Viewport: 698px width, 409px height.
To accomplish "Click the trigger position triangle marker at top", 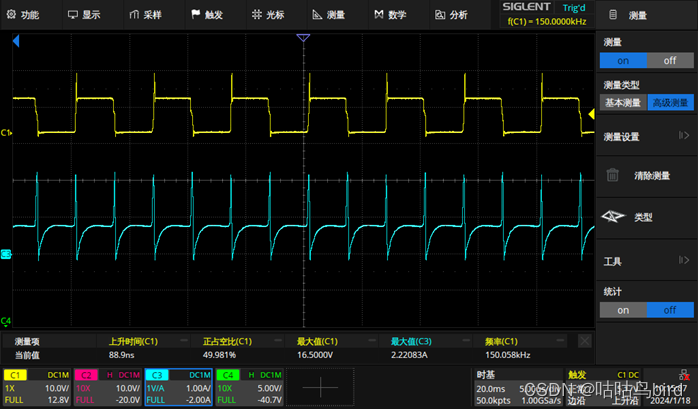I will pos(303,38).
